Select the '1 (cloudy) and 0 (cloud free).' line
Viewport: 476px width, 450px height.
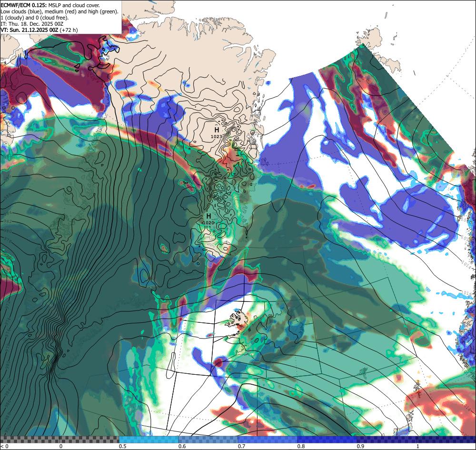35,18
